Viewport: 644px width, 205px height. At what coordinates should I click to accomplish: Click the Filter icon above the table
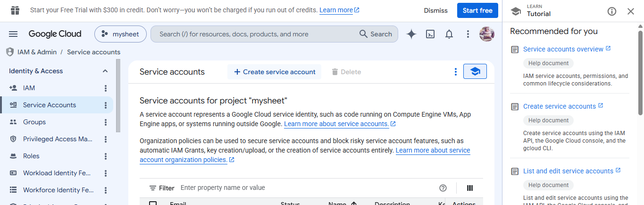point(153,188)
